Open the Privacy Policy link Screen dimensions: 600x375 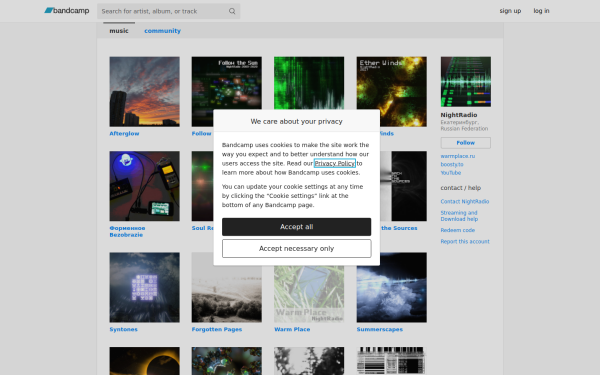[334, 163]
